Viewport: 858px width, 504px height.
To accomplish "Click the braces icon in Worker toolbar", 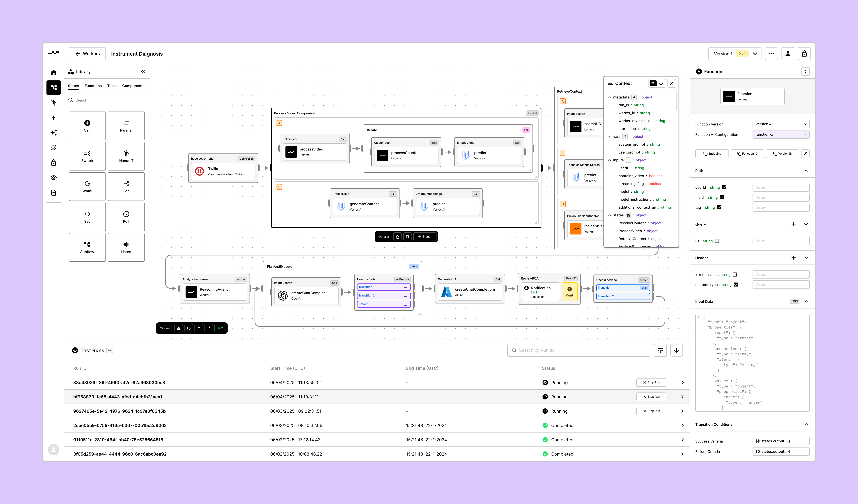I will tap(189, 328).
